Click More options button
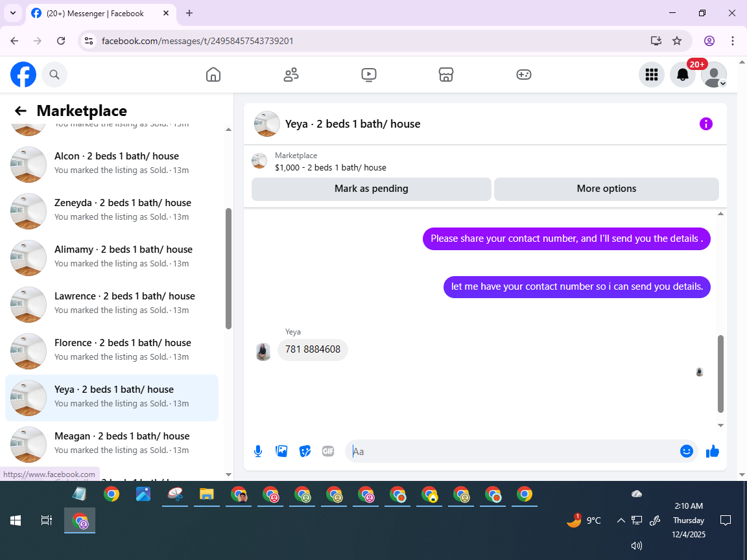Viewport: 747px width, 560px height. point(606,189)
